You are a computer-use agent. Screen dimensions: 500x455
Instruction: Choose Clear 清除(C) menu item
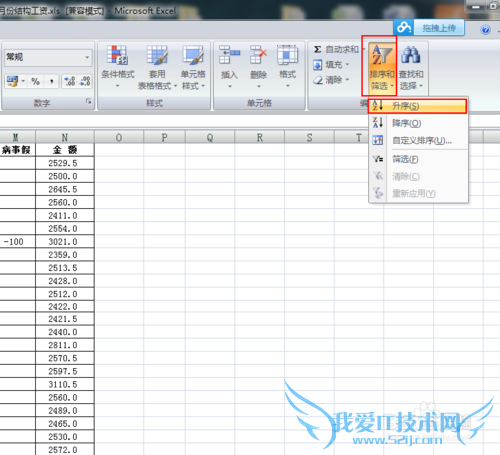[418, 176]
